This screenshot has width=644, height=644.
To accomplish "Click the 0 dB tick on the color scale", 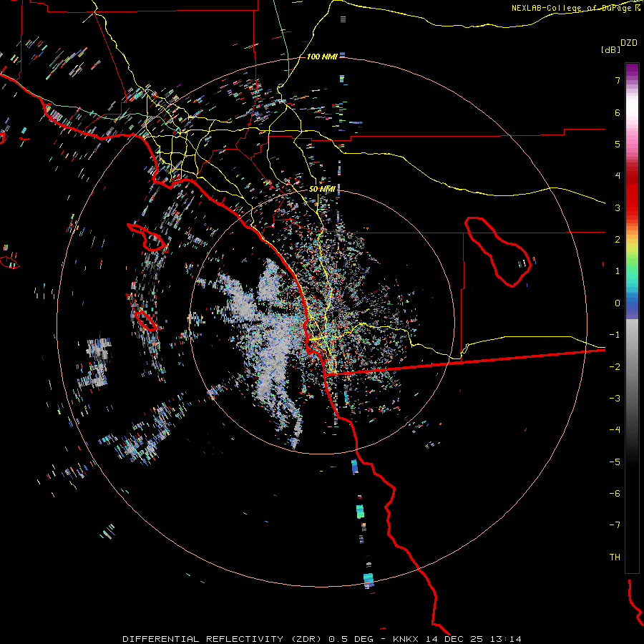I will pos(618,303).
